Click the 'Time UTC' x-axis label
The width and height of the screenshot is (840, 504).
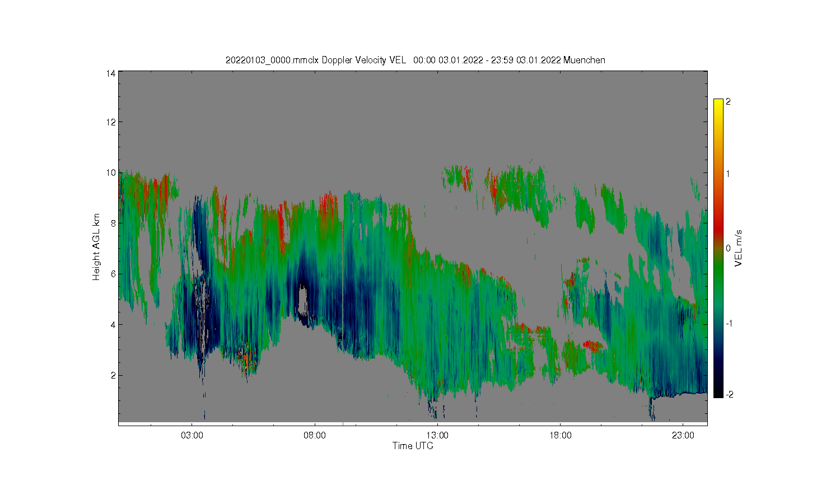tap(413, 446)
